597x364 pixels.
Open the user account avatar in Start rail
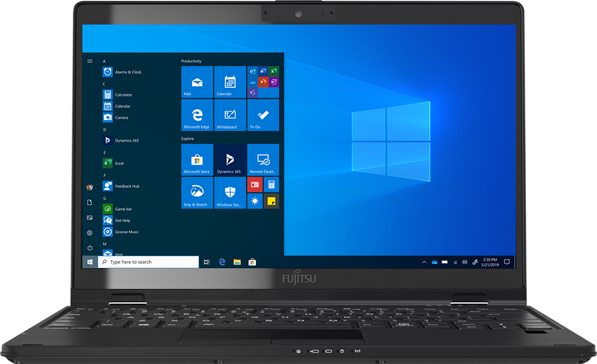pyautogui.click(x=90, y=187)
